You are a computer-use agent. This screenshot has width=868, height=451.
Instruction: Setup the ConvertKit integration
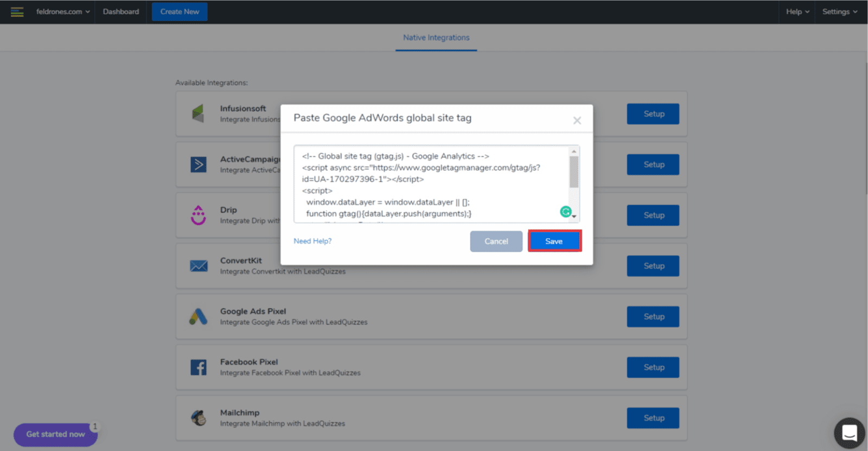pyautogui.click(x=653, y=266)
